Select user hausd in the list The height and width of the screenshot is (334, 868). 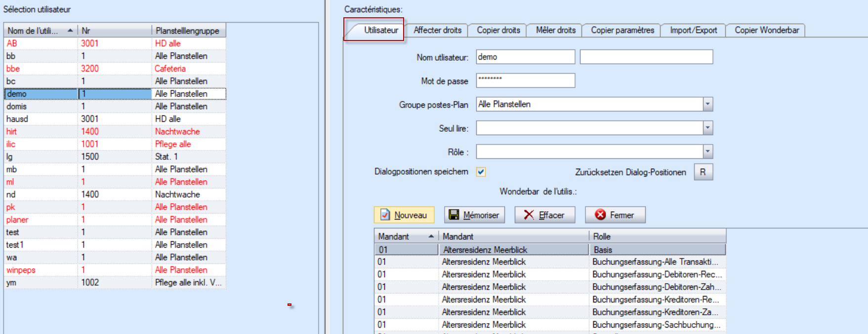115,119
